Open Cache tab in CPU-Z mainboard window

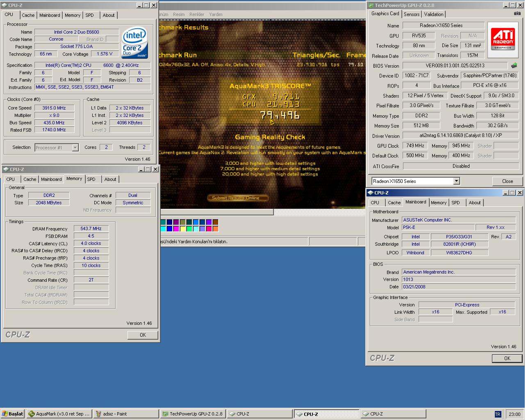pos(394,203)
